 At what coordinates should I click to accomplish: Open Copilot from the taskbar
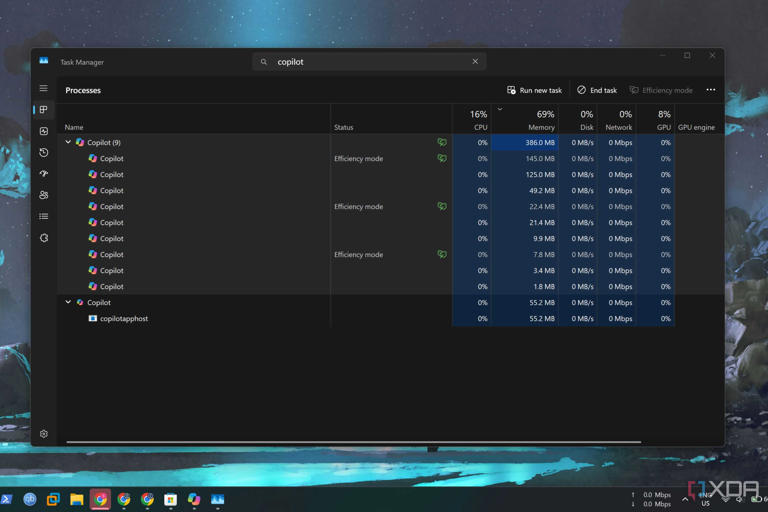[x=194, y=499]
